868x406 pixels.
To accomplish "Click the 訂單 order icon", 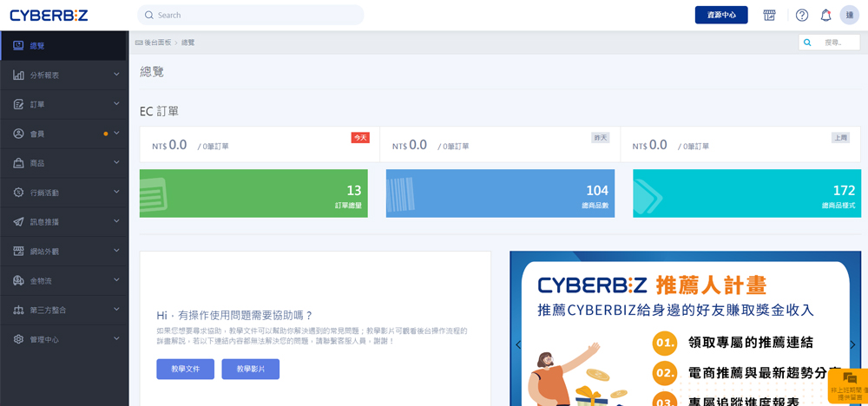I will pyautogui.click(x=18, y=104).
